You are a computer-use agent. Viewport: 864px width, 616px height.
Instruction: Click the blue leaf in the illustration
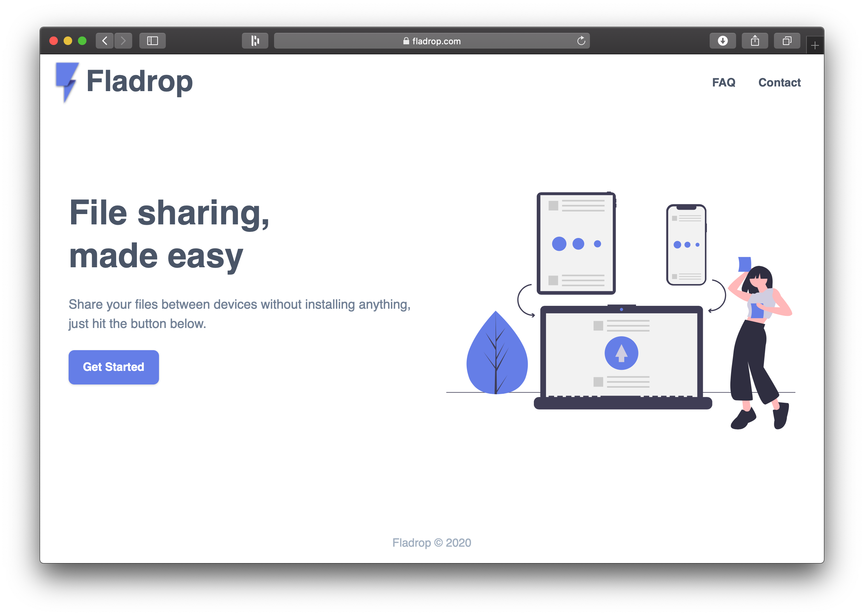pos(497,357)
